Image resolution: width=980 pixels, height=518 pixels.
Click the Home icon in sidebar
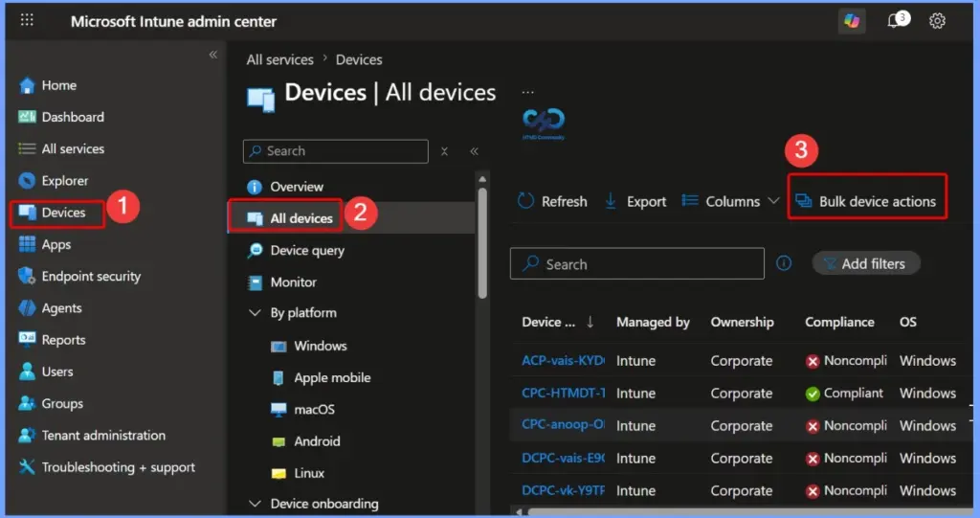click(27, 85)
